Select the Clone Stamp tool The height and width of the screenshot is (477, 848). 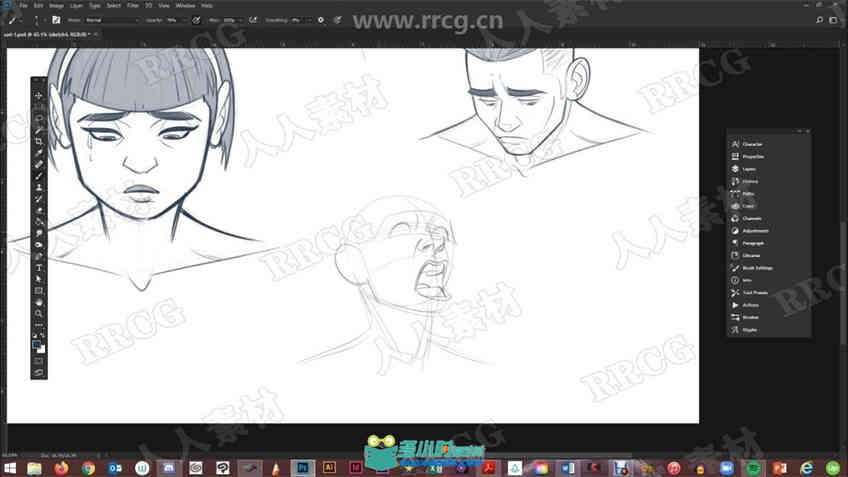click(38, 187)
